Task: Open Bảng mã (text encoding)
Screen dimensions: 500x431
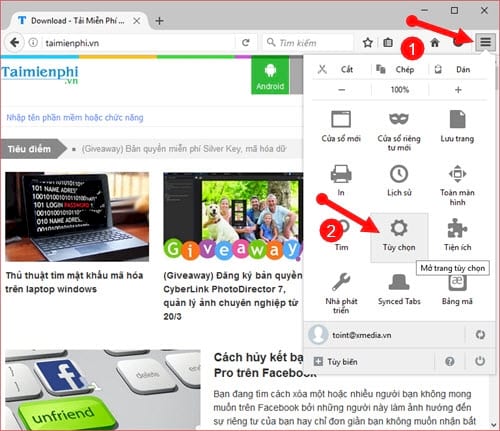Action: [x=457, y=290]
